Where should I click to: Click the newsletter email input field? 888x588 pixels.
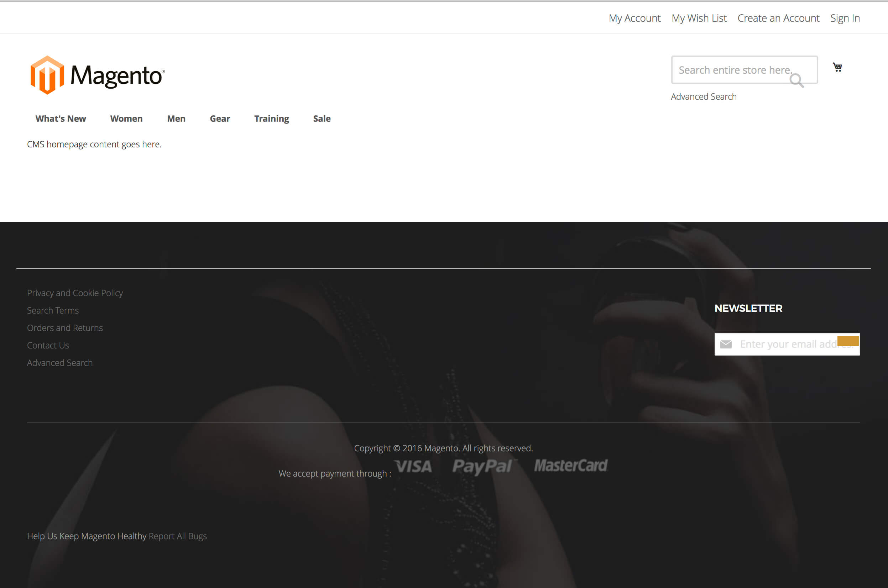coord(785,343)
